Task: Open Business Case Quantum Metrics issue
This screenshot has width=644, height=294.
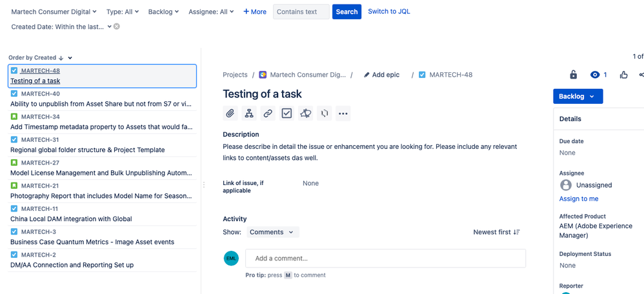Action: pos(102,237)
